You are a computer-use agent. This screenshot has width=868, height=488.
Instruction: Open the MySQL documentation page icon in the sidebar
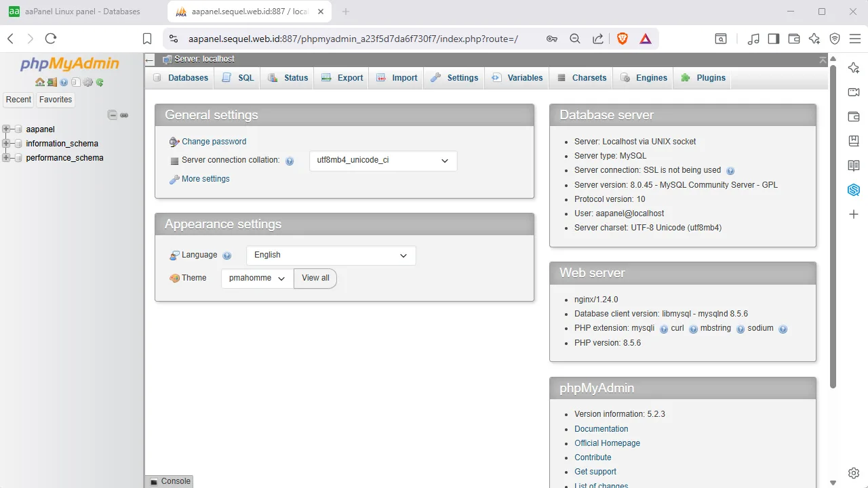(75, 83)
